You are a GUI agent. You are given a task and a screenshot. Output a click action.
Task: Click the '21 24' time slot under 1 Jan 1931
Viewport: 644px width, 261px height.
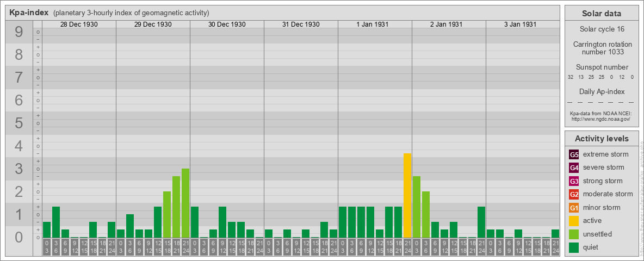click(x=407, y=248)
